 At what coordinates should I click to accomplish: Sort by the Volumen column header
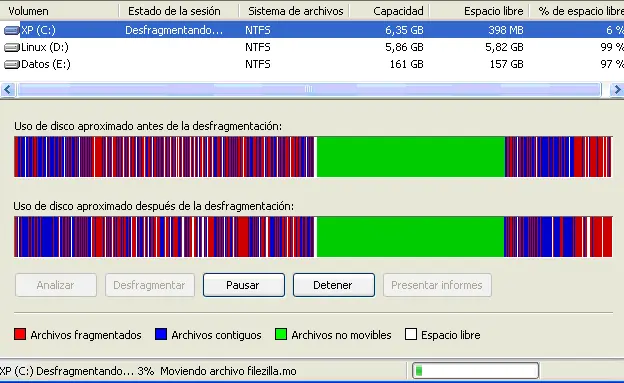pyautogui.click(x=59, y=11)
